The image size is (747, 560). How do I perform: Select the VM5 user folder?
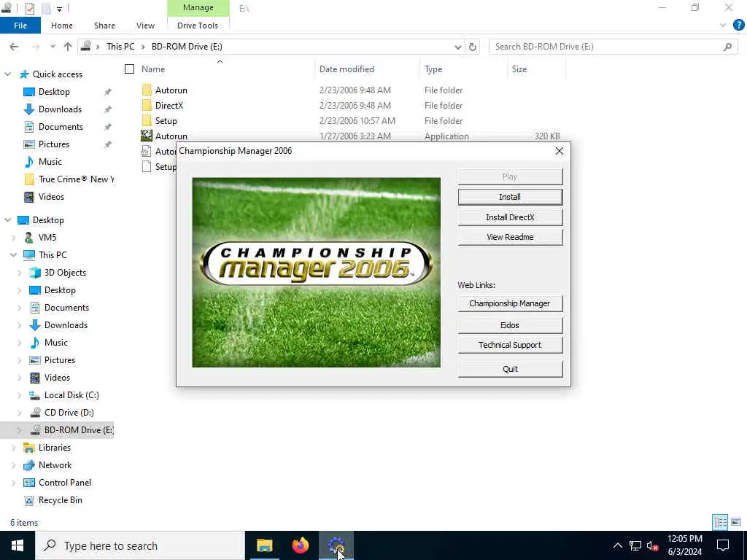pos(47,238)
